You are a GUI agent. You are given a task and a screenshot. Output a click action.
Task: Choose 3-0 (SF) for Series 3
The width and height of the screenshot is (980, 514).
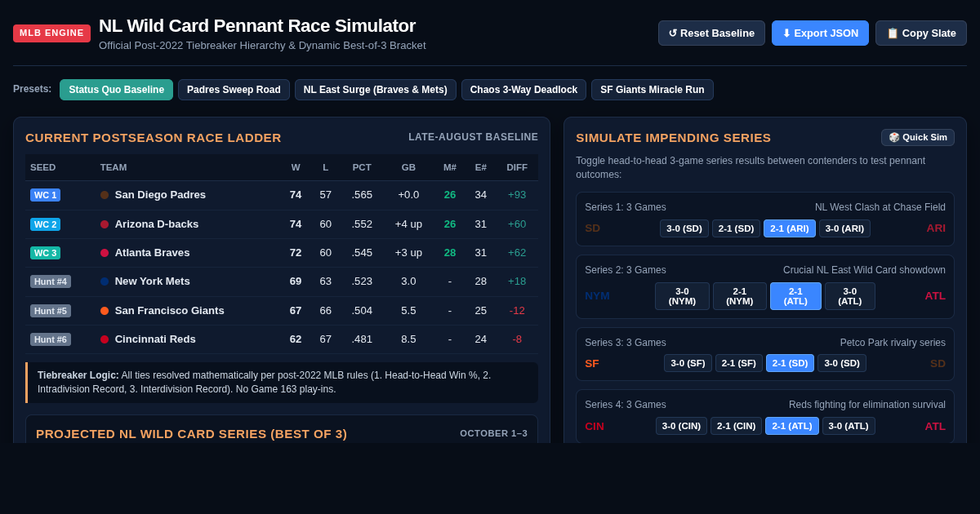[x=688, y=363]
